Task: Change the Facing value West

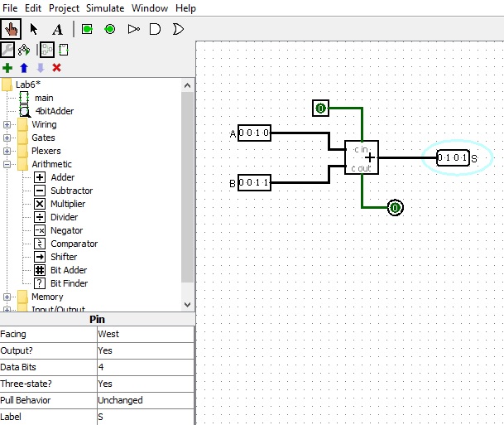Action: point(146,334)
